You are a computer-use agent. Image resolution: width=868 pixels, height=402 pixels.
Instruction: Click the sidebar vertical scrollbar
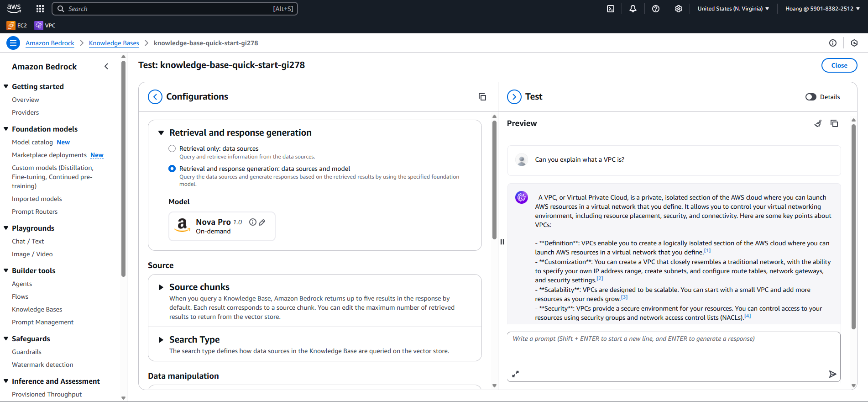tap(123, 169)
